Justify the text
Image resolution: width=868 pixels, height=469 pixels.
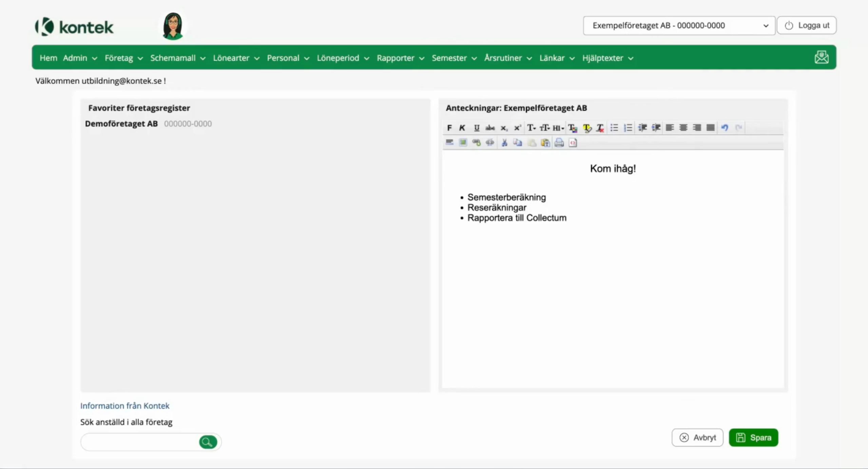(x=710, y=128)
